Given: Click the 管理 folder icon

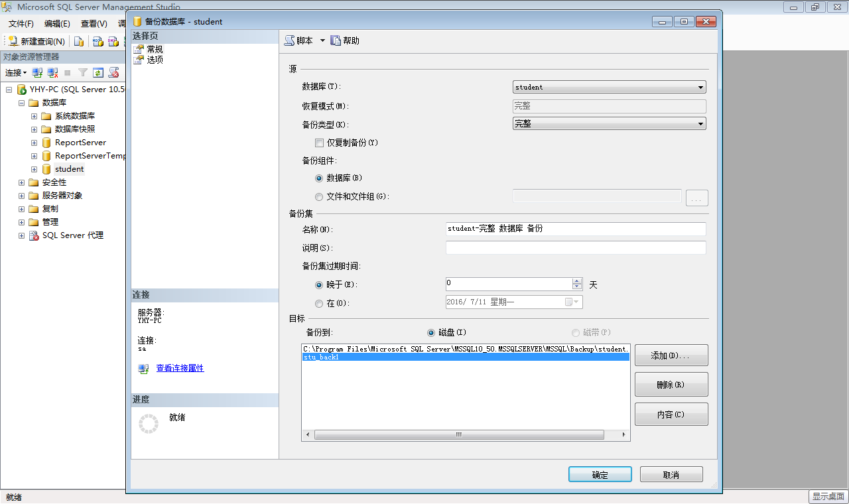Looking at the screenshot, I should point(34,222).
